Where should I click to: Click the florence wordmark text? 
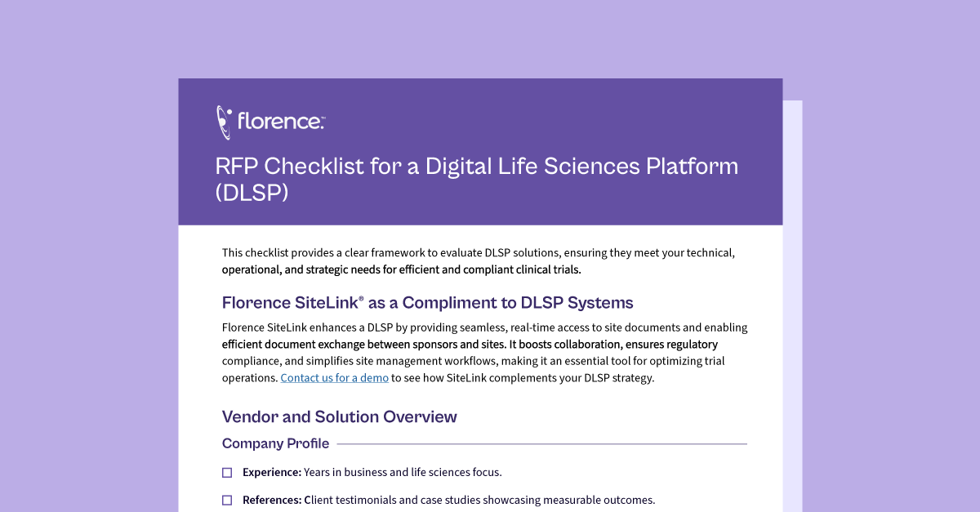pyautogui.click(x=281, y=122)
